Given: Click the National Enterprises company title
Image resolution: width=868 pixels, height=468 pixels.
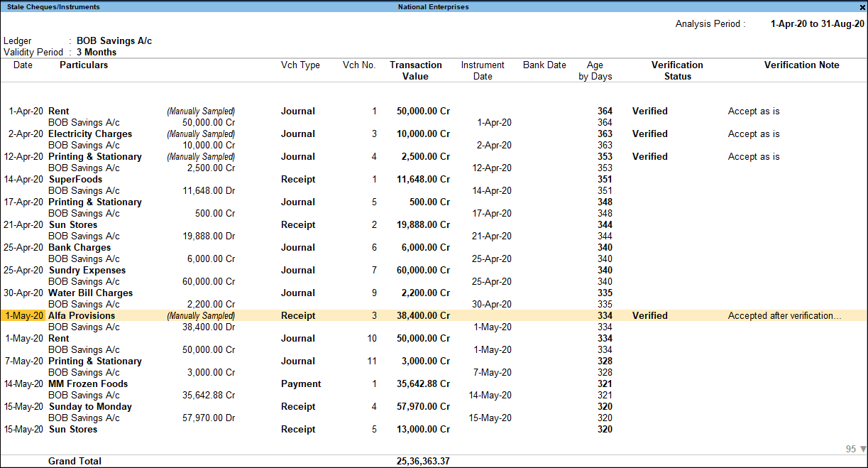Looking at the screenshot, I should point(434,7).
